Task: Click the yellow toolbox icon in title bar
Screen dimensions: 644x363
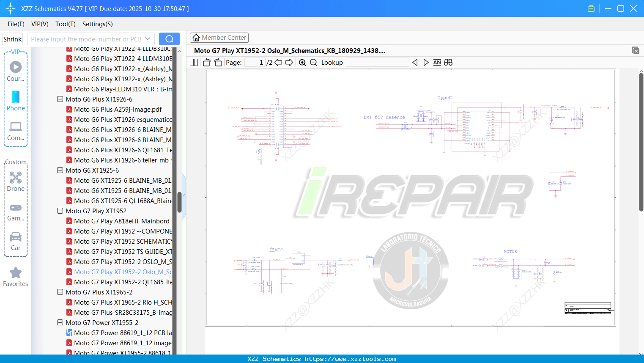Action: click(x=591, y=8)
